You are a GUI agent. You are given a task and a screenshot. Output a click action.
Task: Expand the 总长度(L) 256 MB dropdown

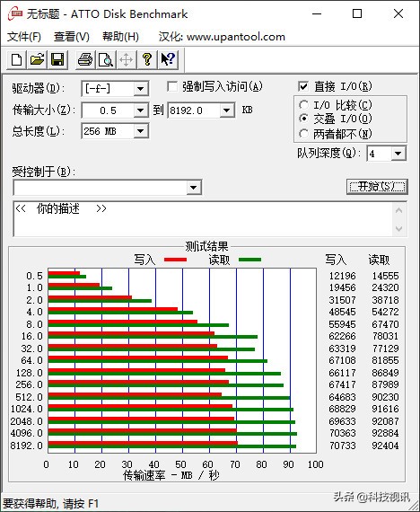[141, 131]
